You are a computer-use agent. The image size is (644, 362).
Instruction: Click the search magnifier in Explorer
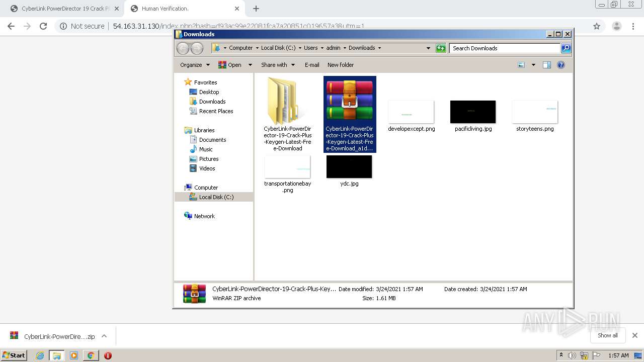click(x=566, y=48)
